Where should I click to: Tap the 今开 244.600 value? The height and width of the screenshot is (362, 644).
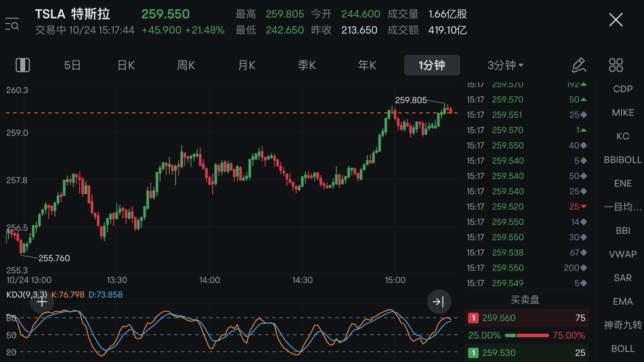click(x=360, y=14)
